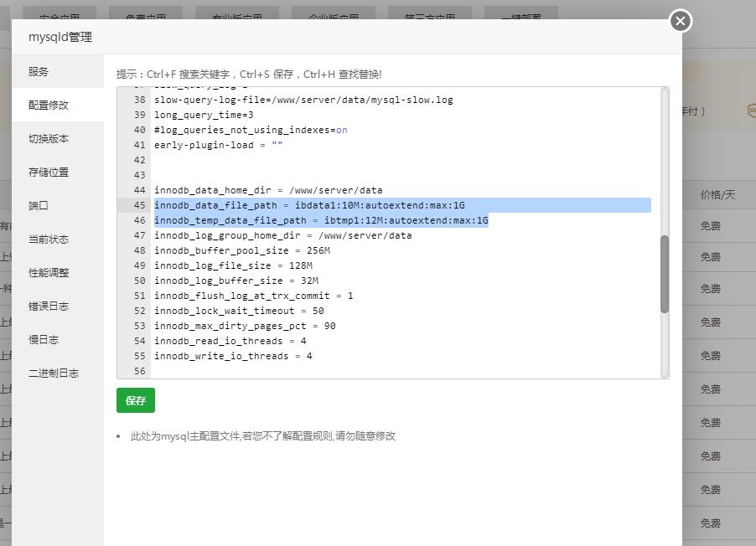Close the mysqld管理 dialog

pyautogui.click(x=681, y=21)
